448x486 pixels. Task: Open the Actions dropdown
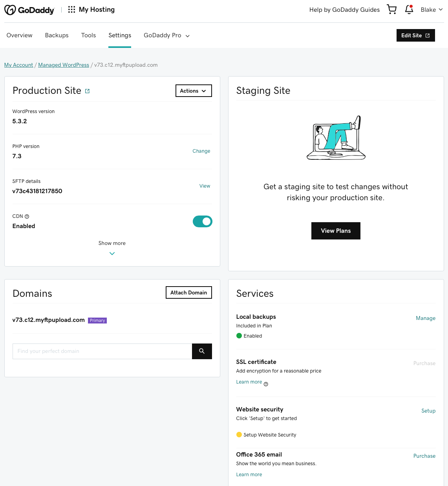[x=193, y=91]
